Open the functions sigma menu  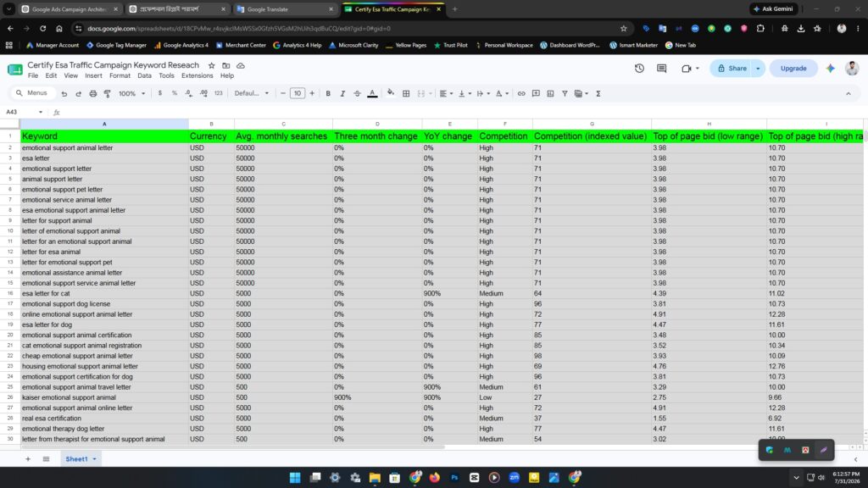[598, 93]
